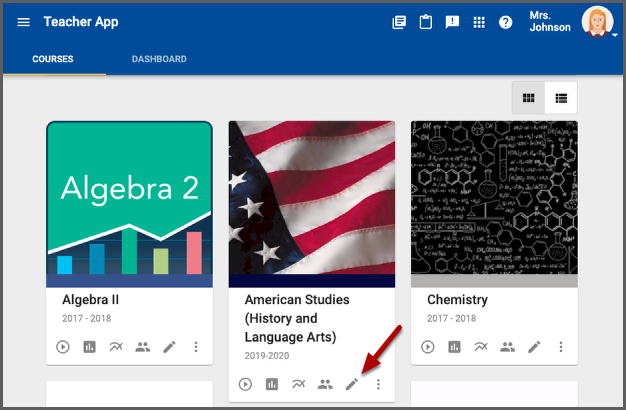The width and height of the screenshot is (626, 410).
Task: Open American Studies more options menu
Action: (378, 384)
